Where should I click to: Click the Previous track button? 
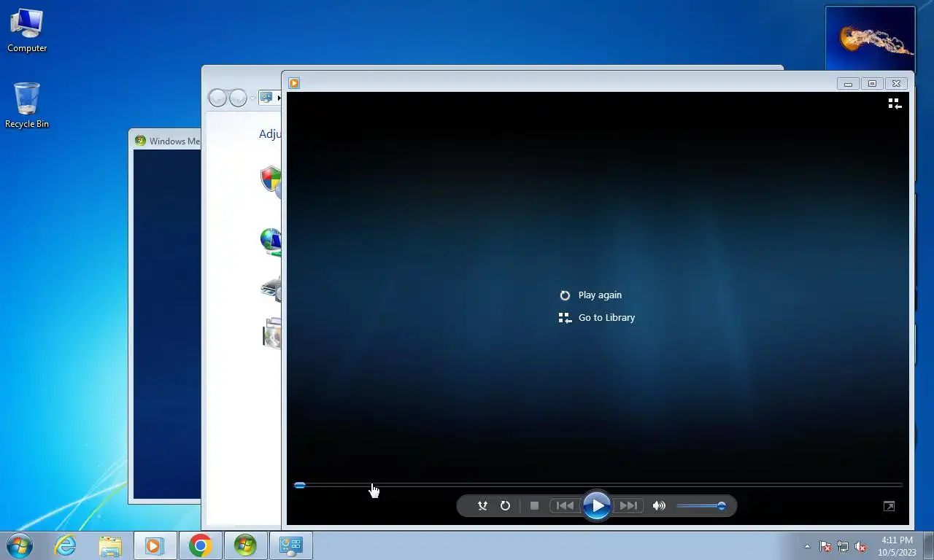pos(565,505)
